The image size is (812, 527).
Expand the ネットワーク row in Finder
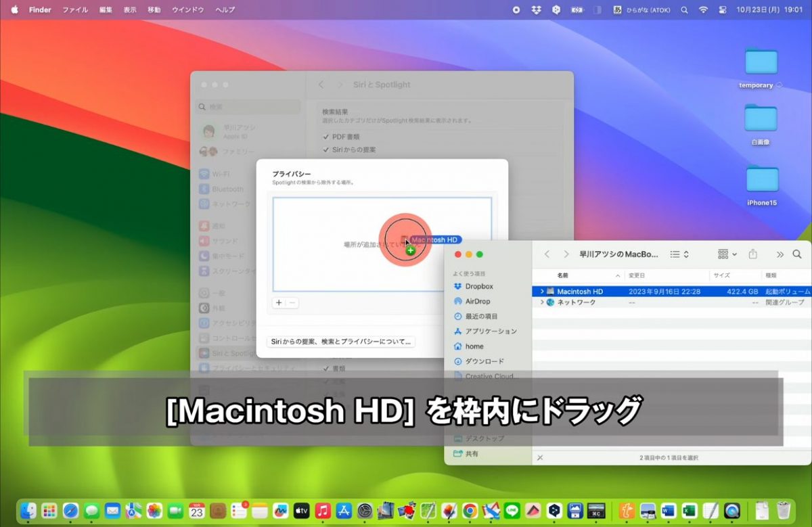click(542, 302)
